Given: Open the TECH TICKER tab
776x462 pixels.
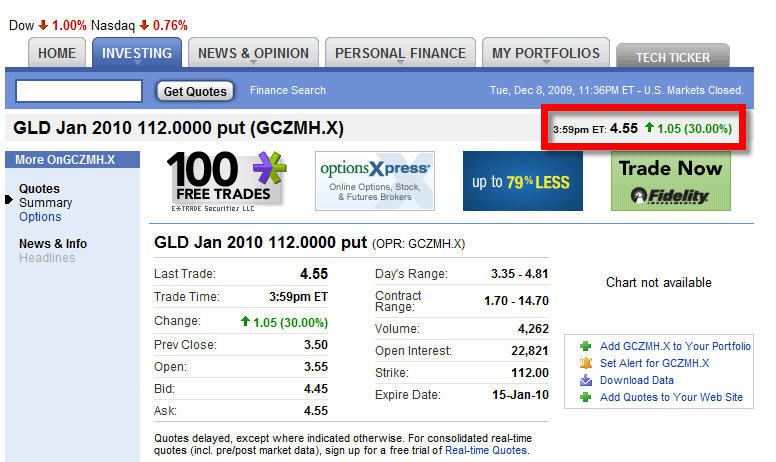Looking at the screenshot, I should point(673,56).
